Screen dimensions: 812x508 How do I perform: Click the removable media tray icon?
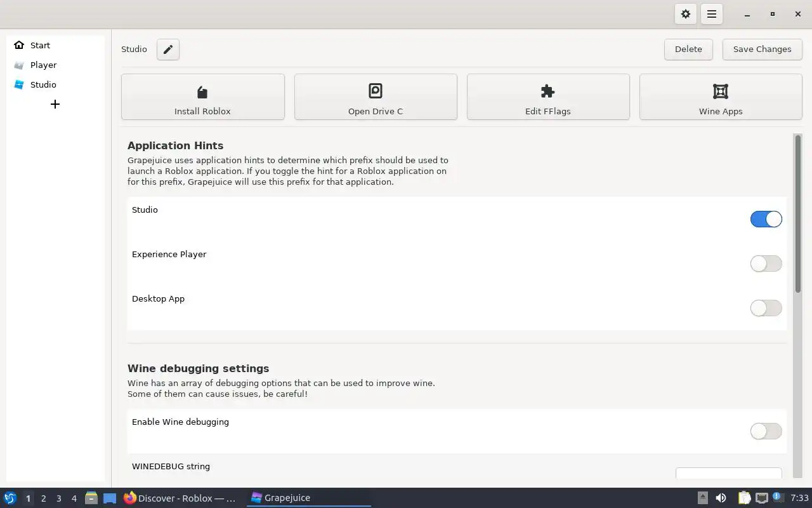pyautogui.click(x=702, y=498)
